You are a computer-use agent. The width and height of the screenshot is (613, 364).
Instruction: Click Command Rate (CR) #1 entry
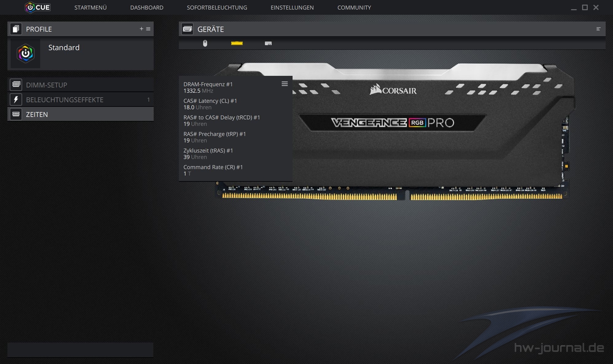coord(213,170)
